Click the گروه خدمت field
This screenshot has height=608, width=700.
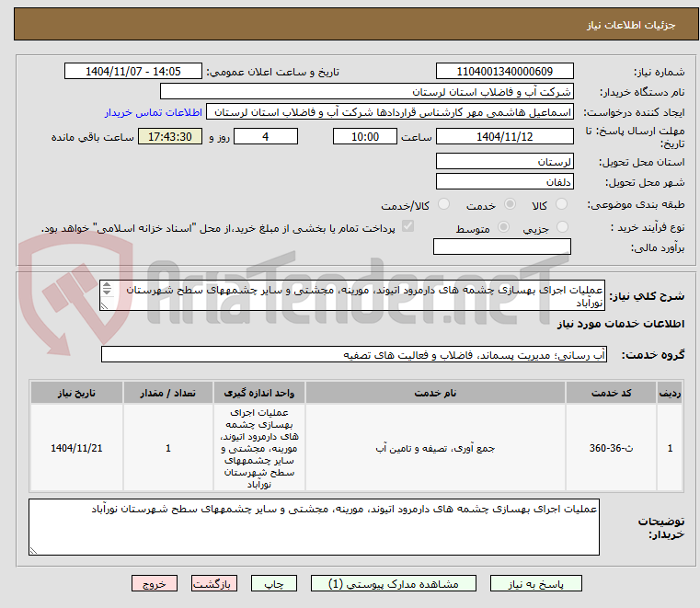tap(353, 354)
